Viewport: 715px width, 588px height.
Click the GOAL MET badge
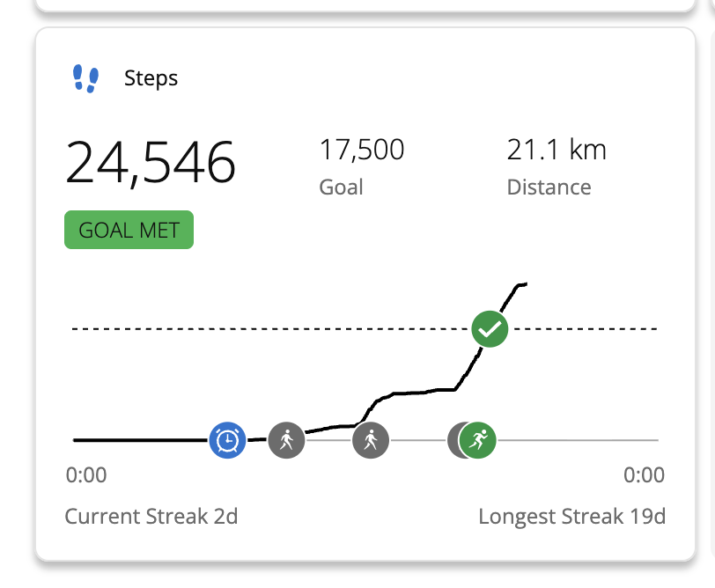129,231
